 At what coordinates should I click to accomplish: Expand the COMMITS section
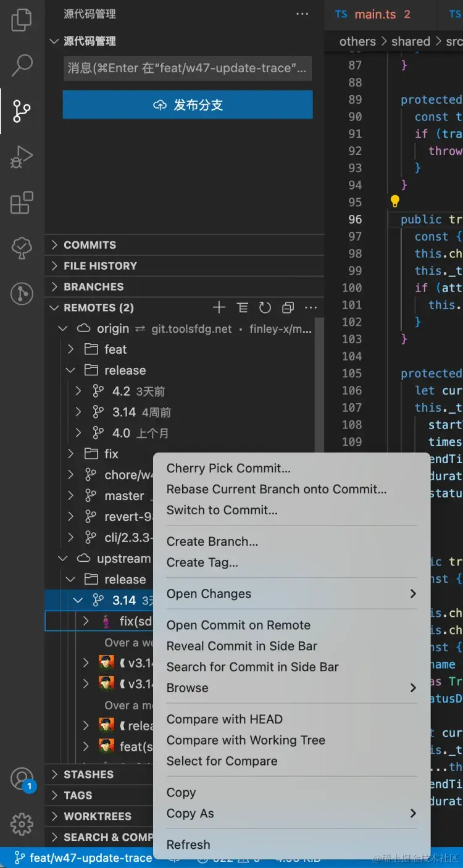coord(185,245)
